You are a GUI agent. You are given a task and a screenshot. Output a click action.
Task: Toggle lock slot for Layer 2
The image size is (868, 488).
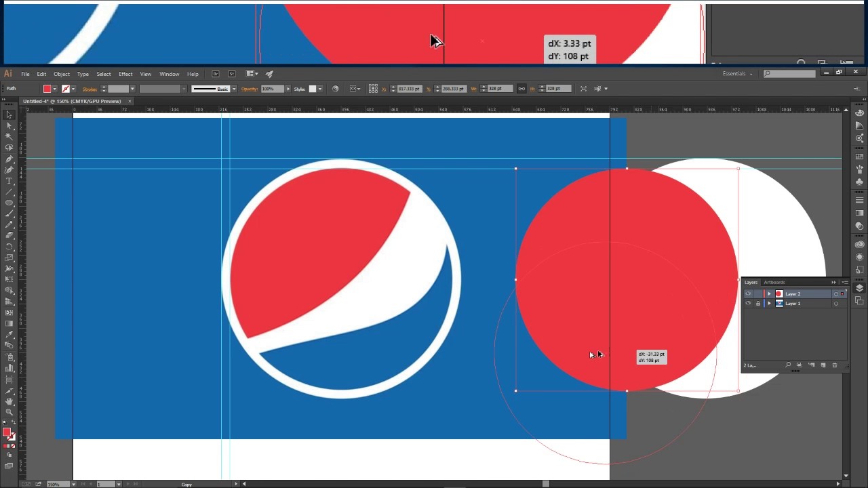(758, 294)
